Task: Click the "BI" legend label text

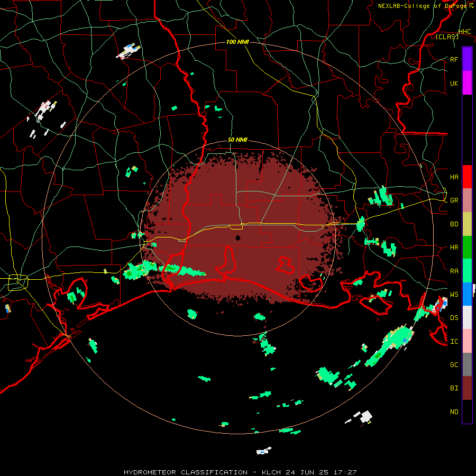Action: [454, 388]
